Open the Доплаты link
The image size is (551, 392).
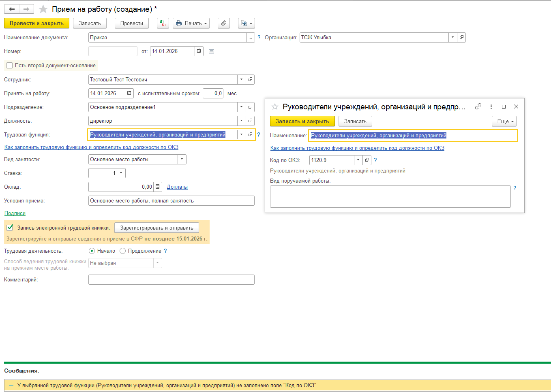click(x=177, y=187)
